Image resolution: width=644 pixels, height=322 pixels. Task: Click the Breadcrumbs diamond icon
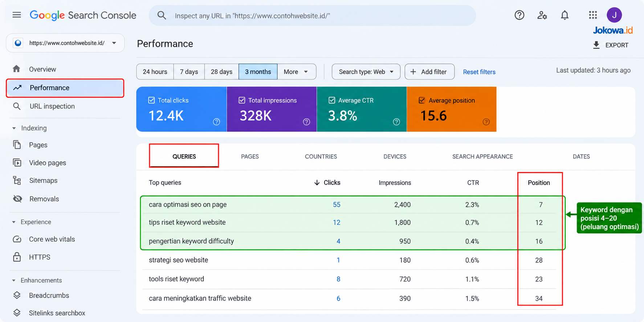click(x=17, y=295)
